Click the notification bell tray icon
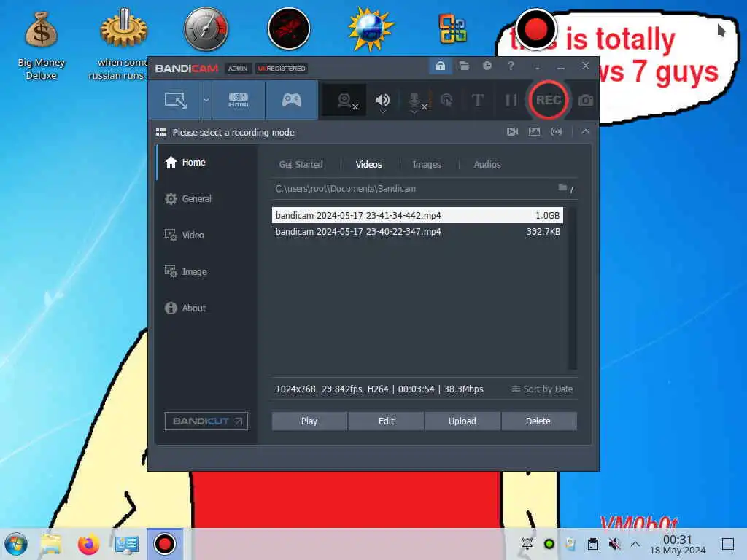Image resolution: width=747 pixels, height=560 pixels. pyautogui.click(x=527, y=544)
